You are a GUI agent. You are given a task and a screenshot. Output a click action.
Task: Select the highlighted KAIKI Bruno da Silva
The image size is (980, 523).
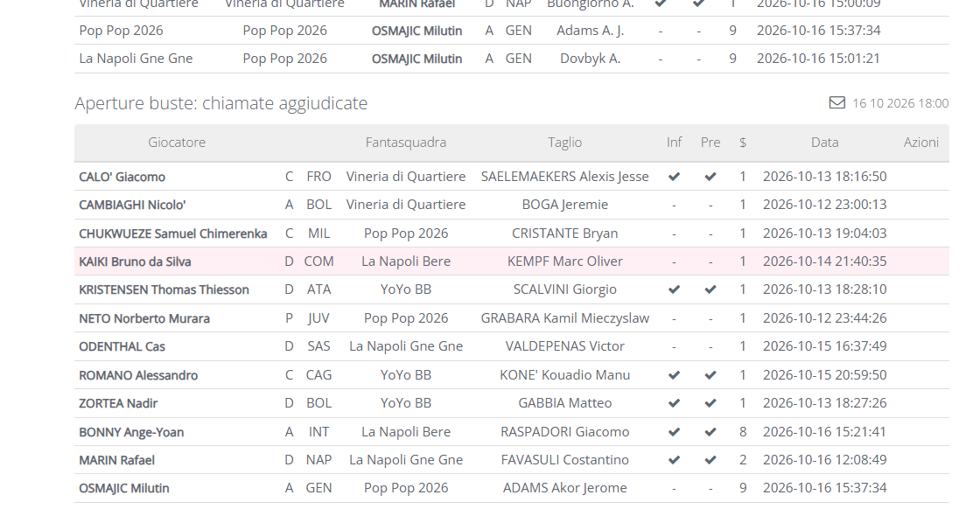point(135,261)
